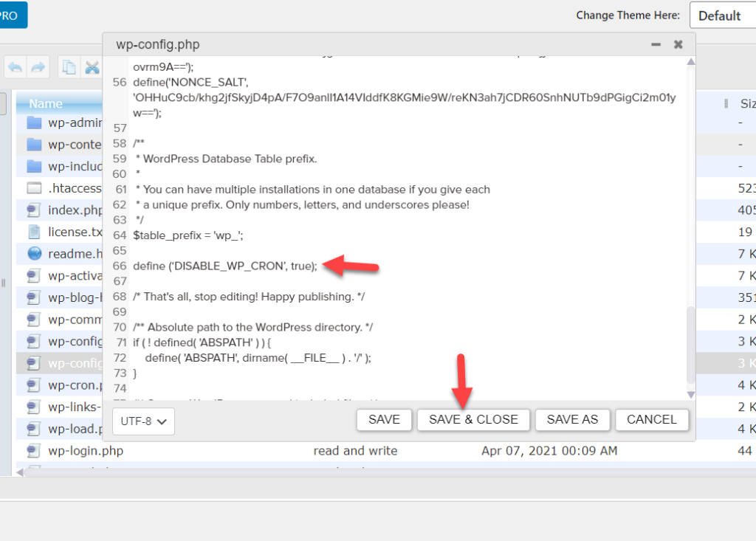Select the wp-includes folder icon
This screenshot has width=756, height=541.
click(x=34, y=166)
